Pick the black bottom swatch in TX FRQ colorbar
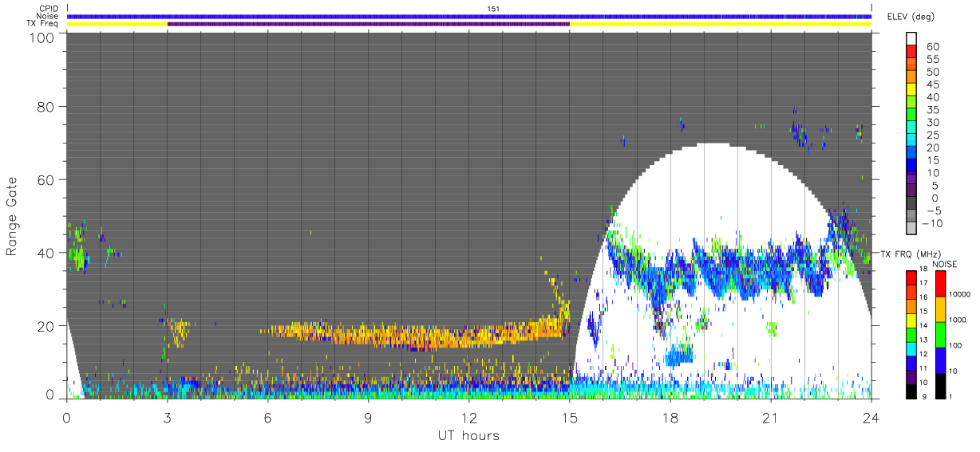The height and width of the screenshot is (452, 980). [911, 390]
